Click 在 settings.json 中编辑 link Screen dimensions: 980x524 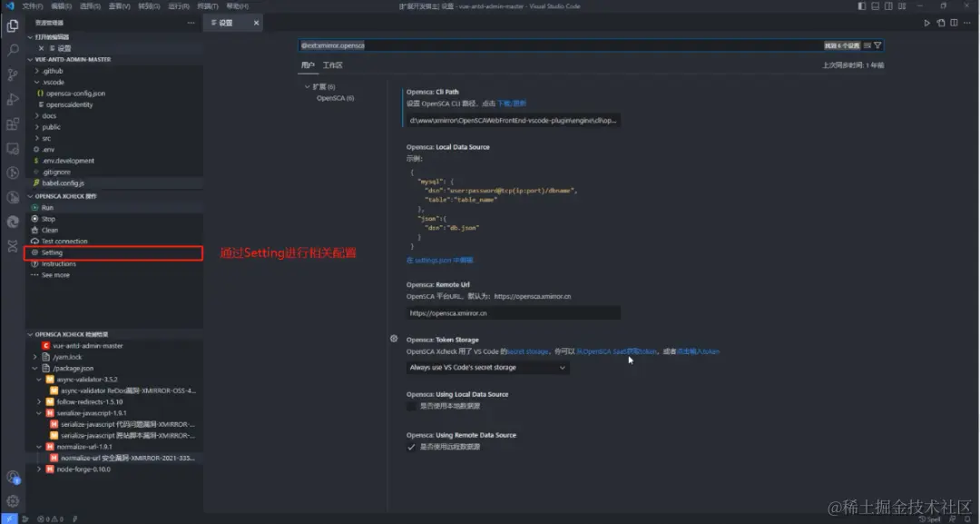coord(439,260)
